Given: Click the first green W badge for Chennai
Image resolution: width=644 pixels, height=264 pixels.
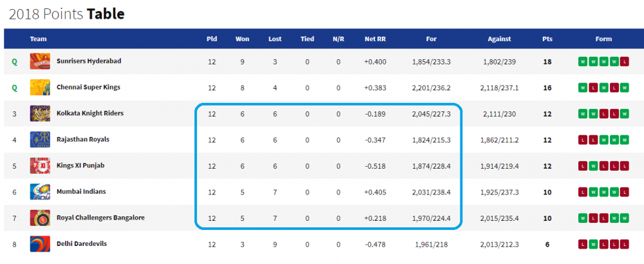Looking at the screenshot, I should coord(582,88).
